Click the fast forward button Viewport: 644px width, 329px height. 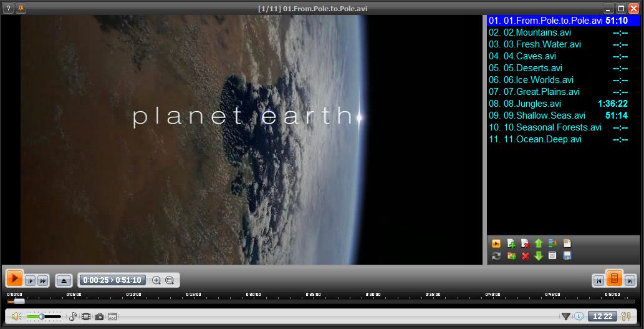point(42,281)
